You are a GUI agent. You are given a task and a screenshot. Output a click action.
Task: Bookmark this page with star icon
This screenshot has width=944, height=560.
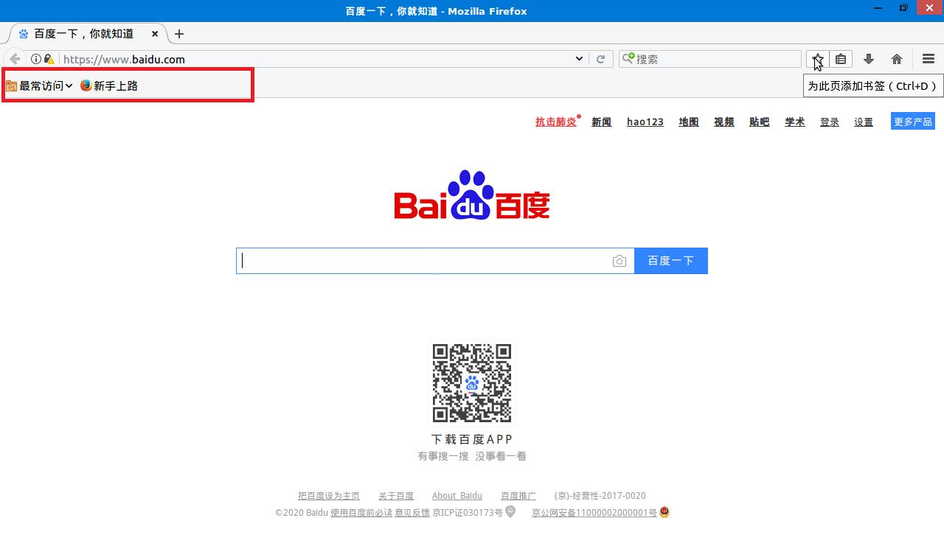[x=817, y=59]
